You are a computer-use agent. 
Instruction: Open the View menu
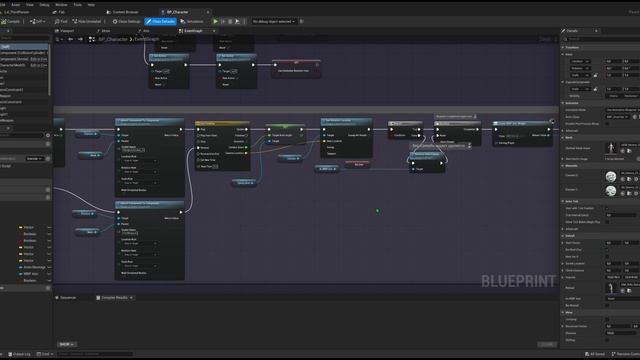click(x=30, y=5)
